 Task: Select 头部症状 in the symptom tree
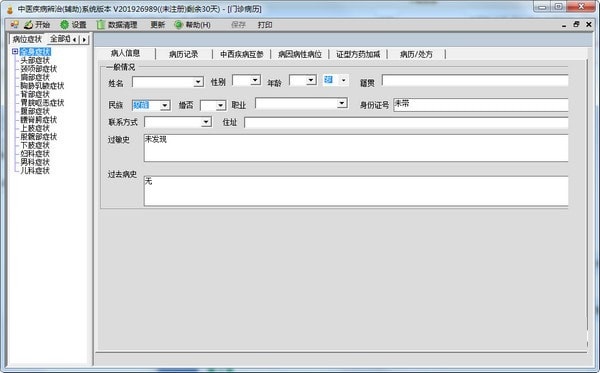click(35, 60)
